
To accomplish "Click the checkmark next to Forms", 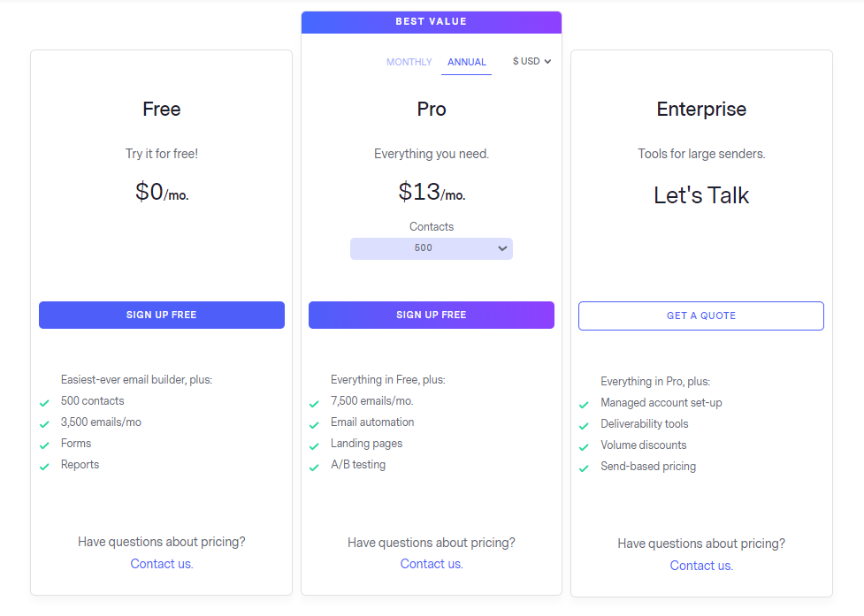I will (x=44, y=445).
